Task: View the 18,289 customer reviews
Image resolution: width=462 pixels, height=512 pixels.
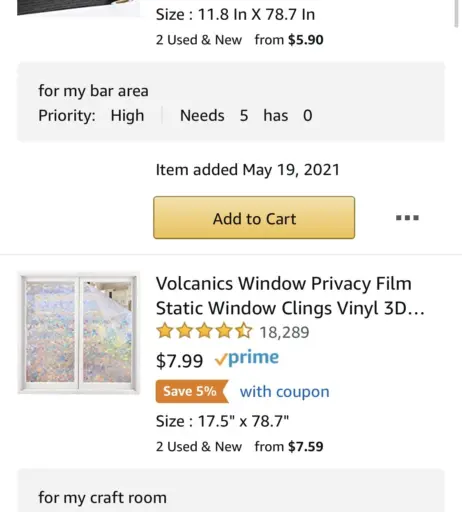Action: [x=284, y=332]
